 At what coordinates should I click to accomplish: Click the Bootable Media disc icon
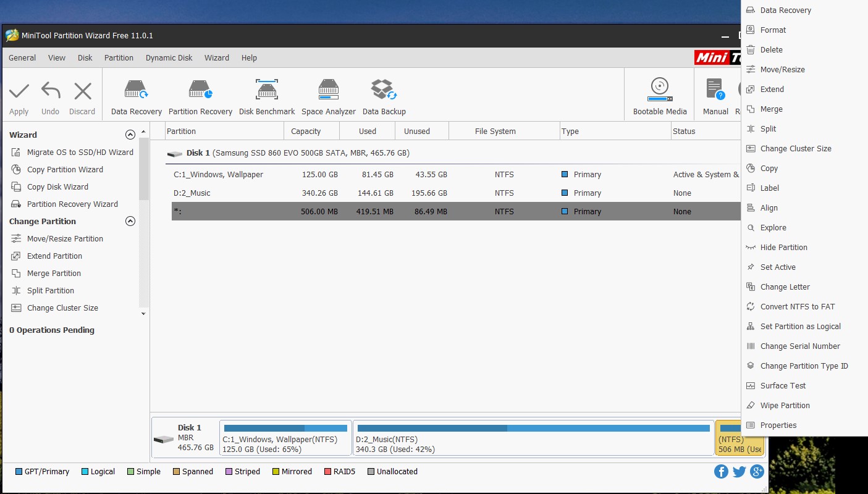click(x=660, y=90)
